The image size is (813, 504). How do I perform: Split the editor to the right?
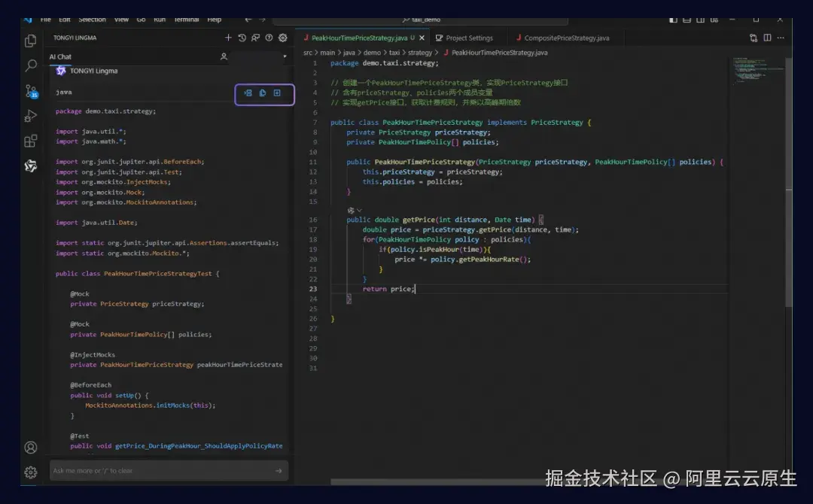point(767,38)
